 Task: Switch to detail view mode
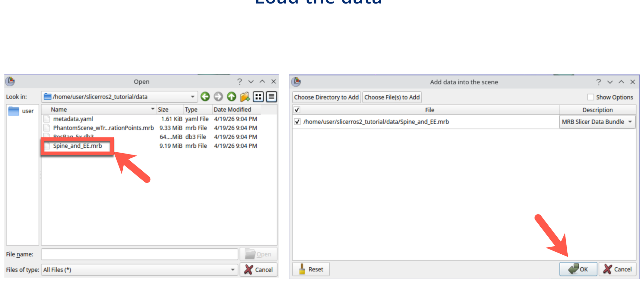[271, 97]
